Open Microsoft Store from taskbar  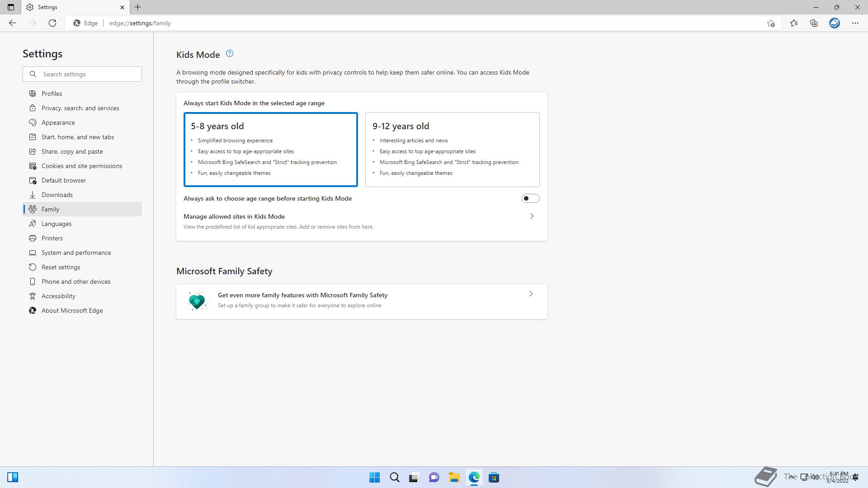[x=494, y=477]
